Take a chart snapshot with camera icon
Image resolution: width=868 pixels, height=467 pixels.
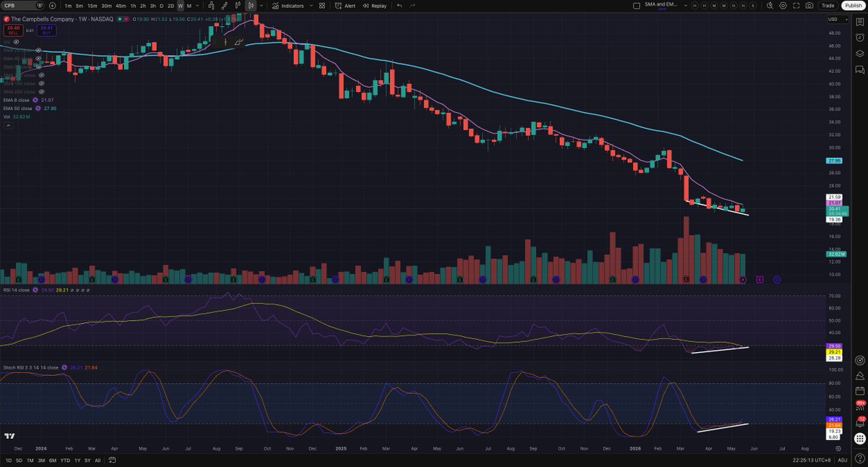point(809,5)
